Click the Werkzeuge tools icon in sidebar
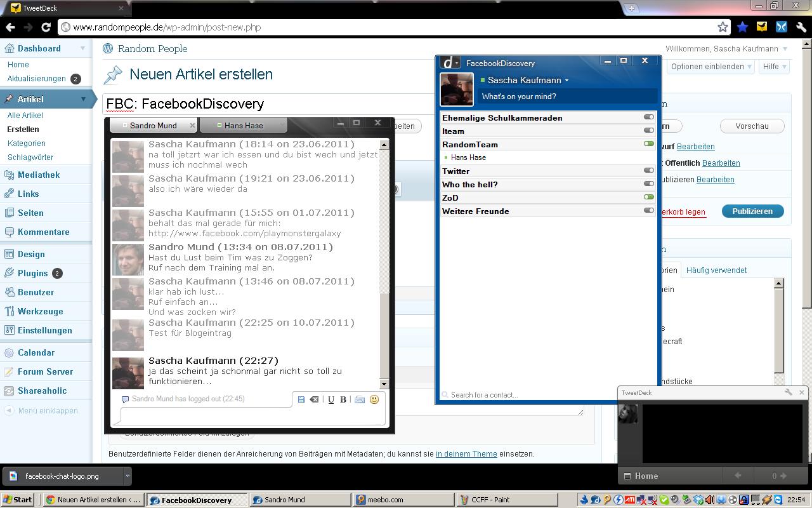The height and width of the screenshot is (508, 812). pos(9,311)
